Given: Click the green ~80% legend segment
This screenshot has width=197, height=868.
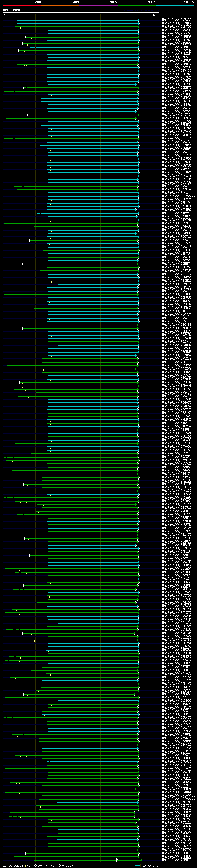Looking at the screenshot, I should point(136,6).
